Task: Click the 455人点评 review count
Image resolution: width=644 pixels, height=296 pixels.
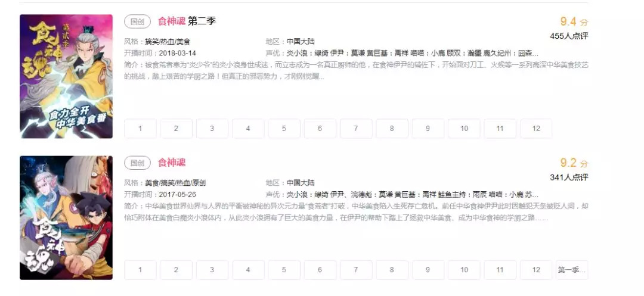Action: pos(569,36)
